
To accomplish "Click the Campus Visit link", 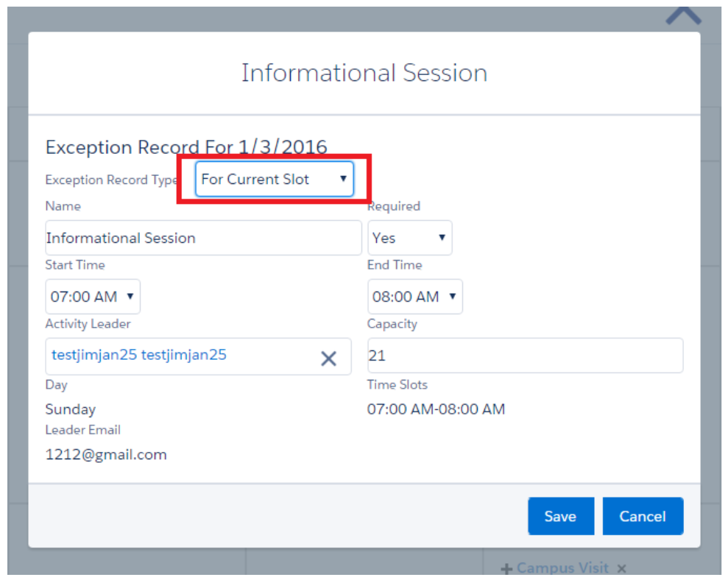I will pos(562,568).
